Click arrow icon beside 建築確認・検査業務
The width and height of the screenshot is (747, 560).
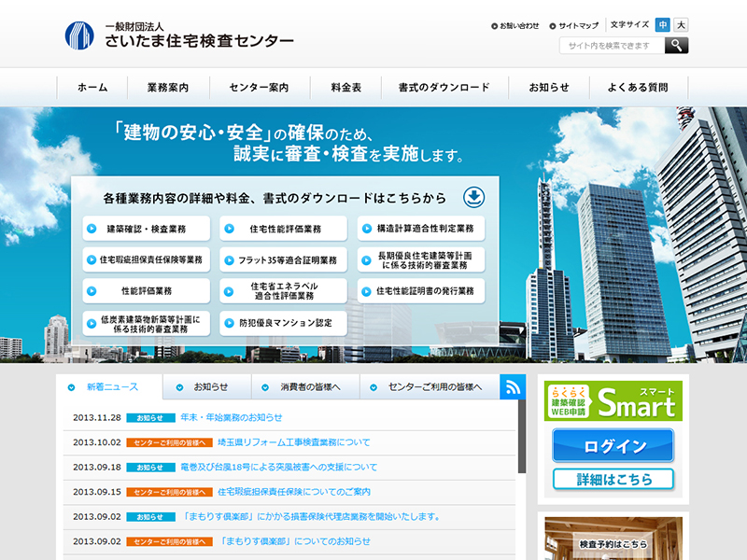90,229
